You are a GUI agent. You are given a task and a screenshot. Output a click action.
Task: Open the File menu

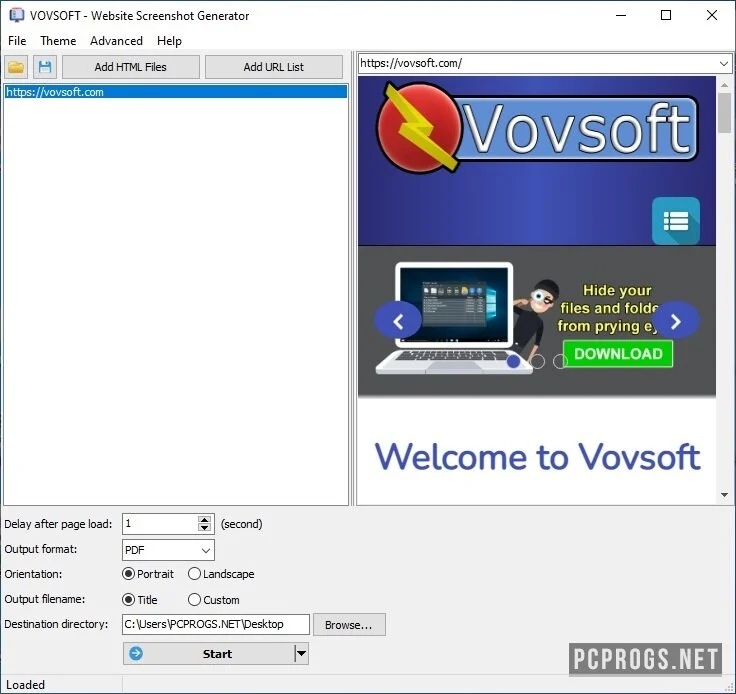point(17,41)
